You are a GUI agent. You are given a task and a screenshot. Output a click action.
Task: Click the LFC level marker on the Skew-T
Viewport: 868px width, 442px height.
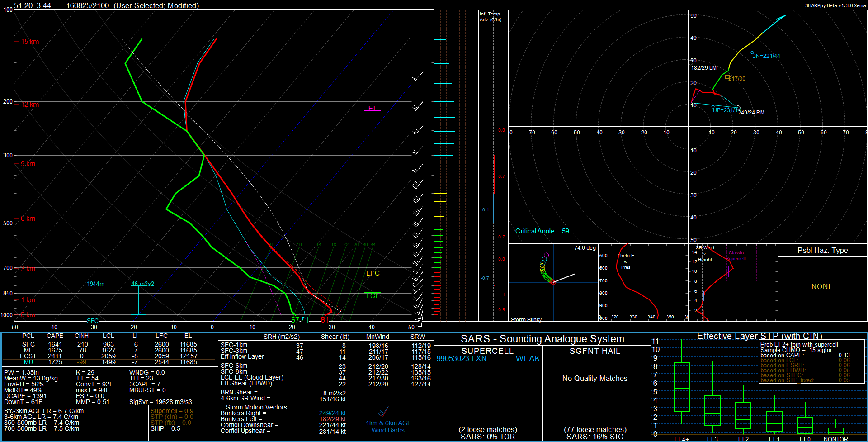(x=373, y=273)
